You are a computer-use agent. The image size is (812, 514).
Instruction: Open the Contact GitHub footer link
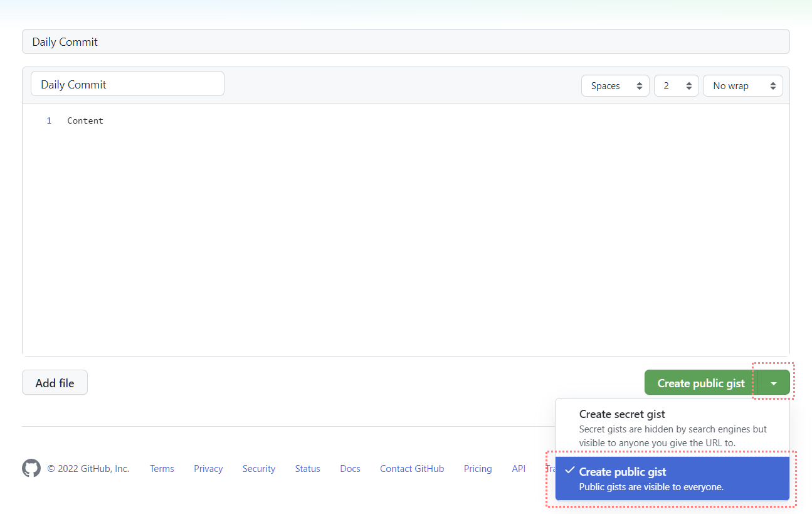pyautogui.click(x=412, y=469)
